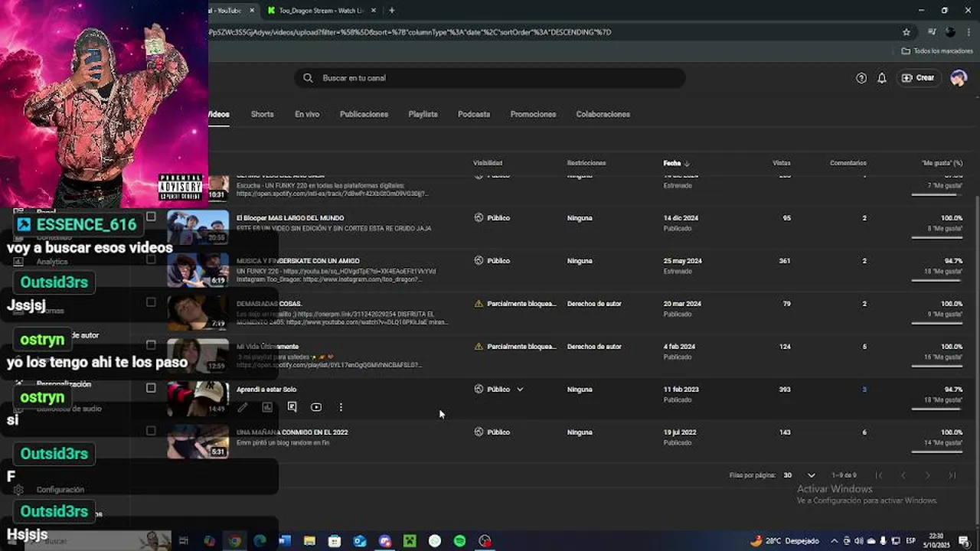Open the channel account avatar menu
The image size is (980, 551).
coord(959,78)
